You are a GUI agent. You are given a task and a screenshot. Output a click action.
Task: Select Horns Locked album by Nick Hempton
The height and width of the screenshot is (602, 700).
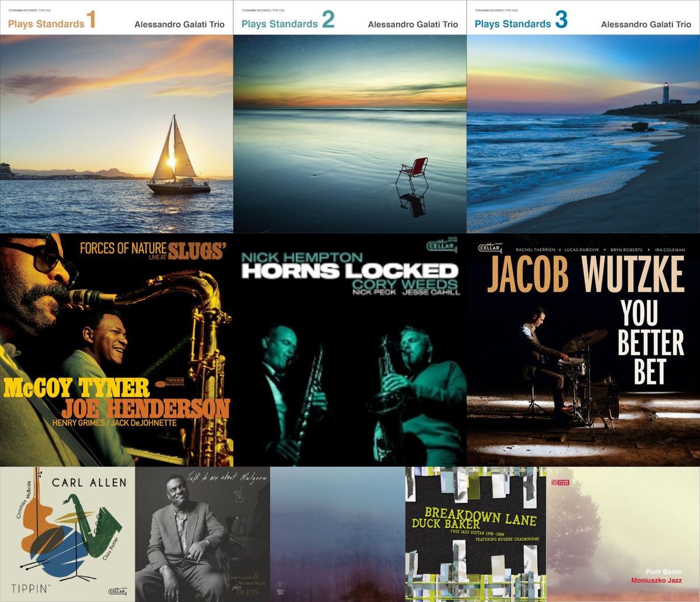(x=350, y=350)
